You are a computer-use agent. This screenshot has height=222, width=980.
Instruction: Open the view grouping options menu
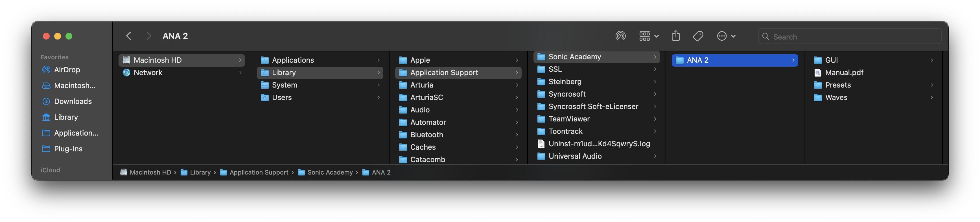[649, 36]
